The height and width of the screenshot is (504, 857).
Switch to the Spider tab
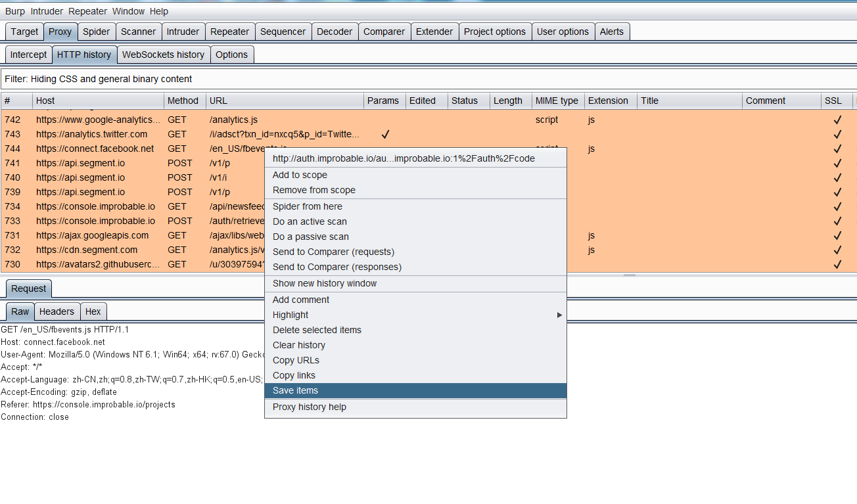click(96, 32)
